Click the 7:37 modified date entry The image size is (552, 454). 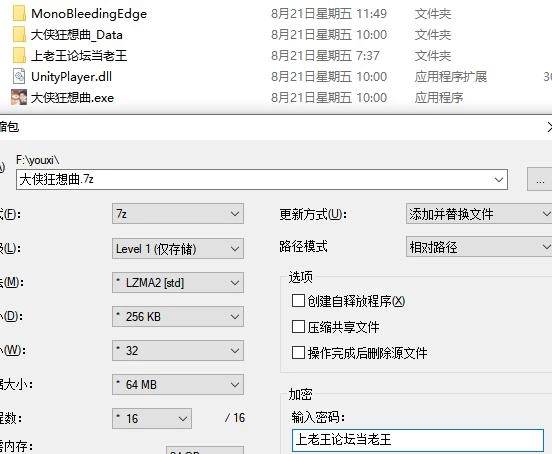click(325, 56)
